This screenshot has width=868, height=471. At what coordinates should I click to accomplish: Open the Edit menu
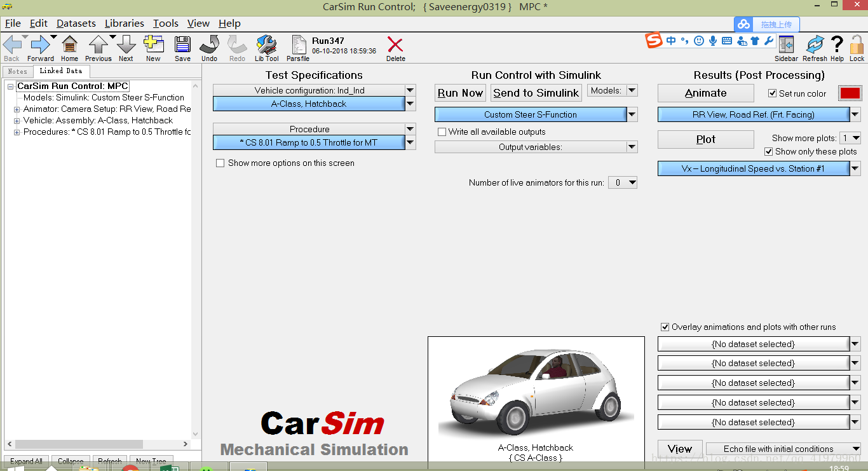point(39,24)
